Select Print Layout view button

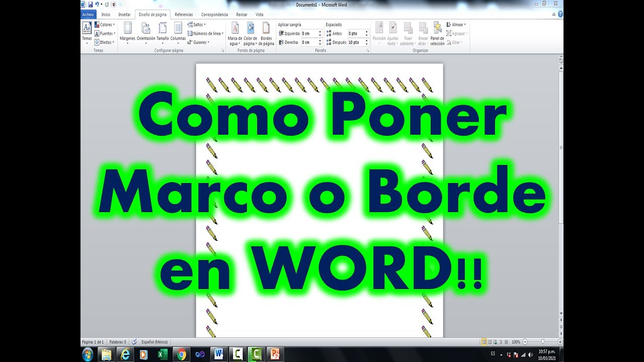click(x=484, y=342)
